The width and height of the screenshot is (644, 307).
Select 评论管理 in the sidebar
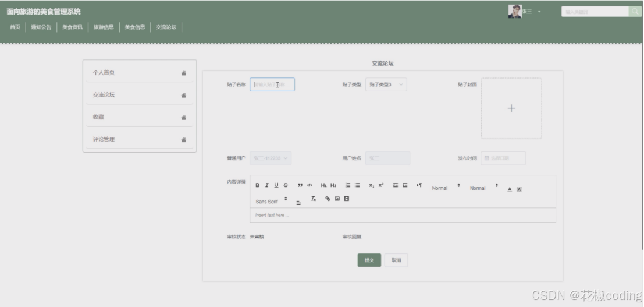pos(140,139)
